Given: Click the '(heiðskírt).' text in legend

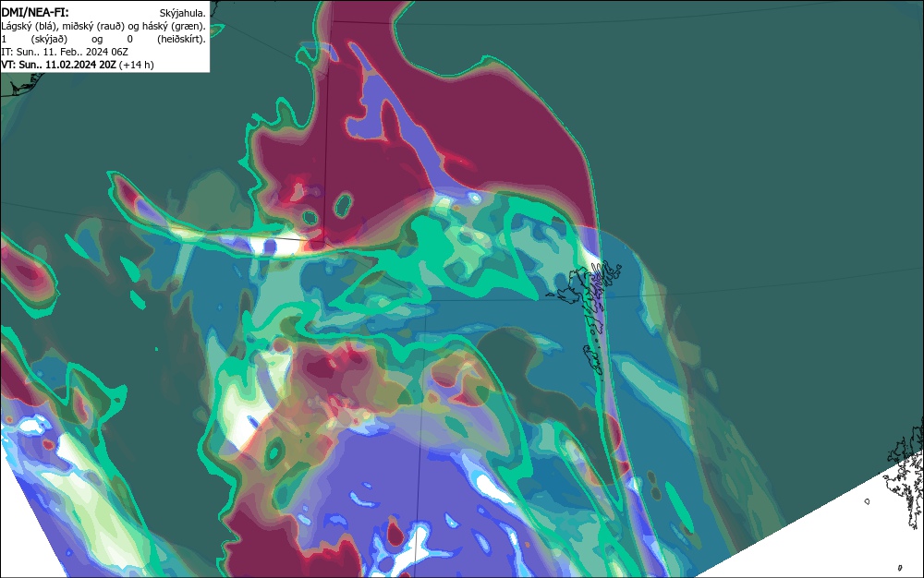Looking at the screenshot, I should click(x=181, y=39).
